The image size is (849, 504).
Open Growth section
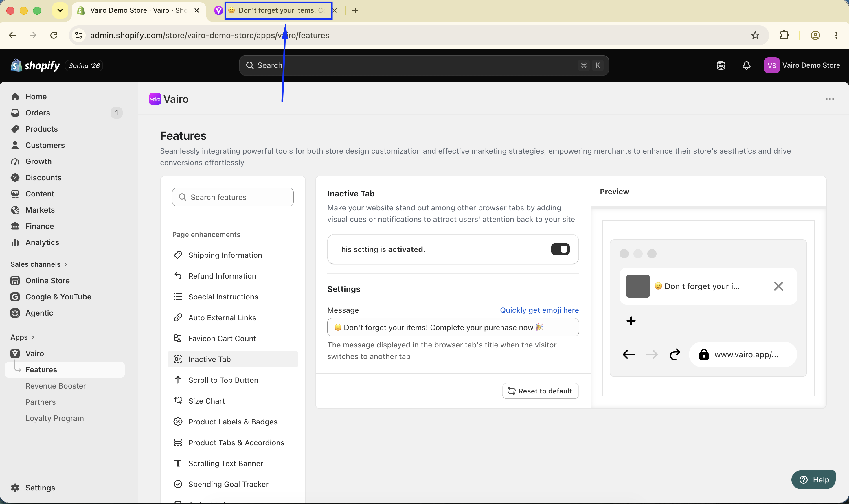tap(65, 161)
